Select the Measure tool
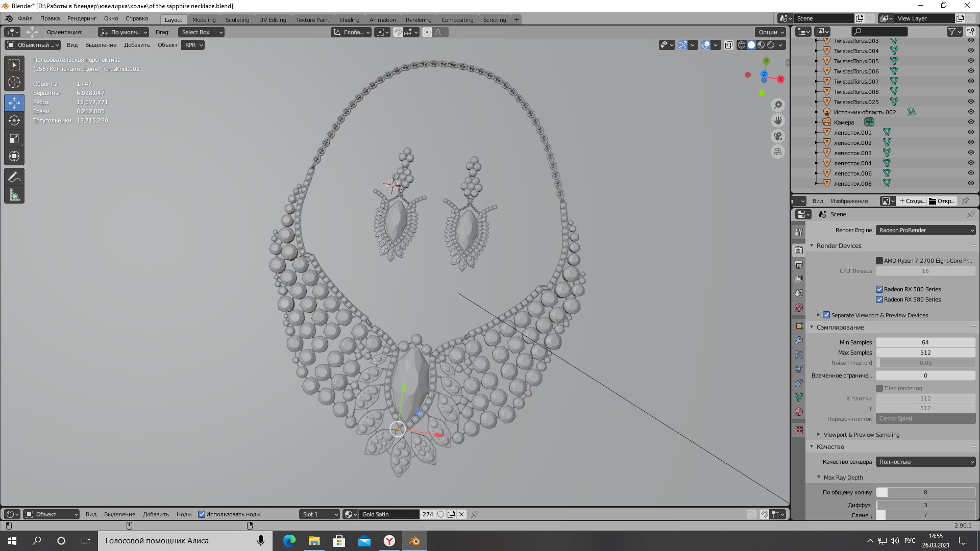Screen dimensions: 980x551 coord(14,195)
